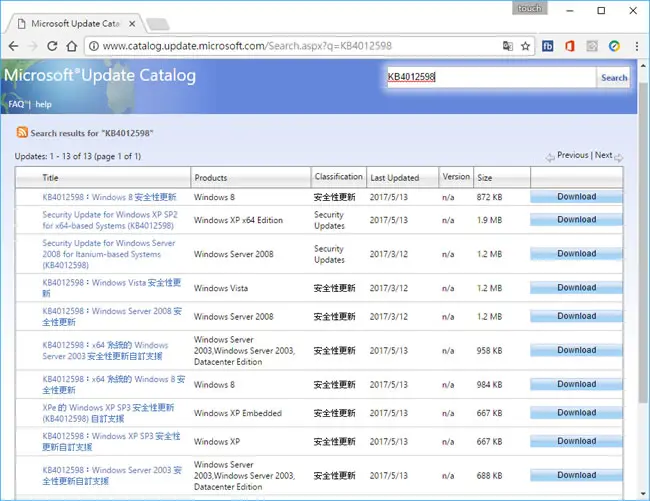Open the RSS feed icon for search results
The image size is (650, 501).
(22, 132)
